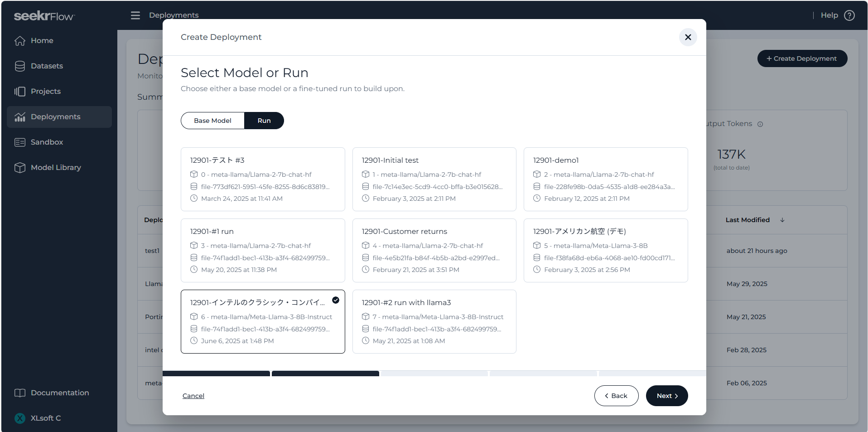The height and width of the screenshot is (432, 868).
Task: Click the Sandbox icon in sidebar
Action: pos(19,142)
